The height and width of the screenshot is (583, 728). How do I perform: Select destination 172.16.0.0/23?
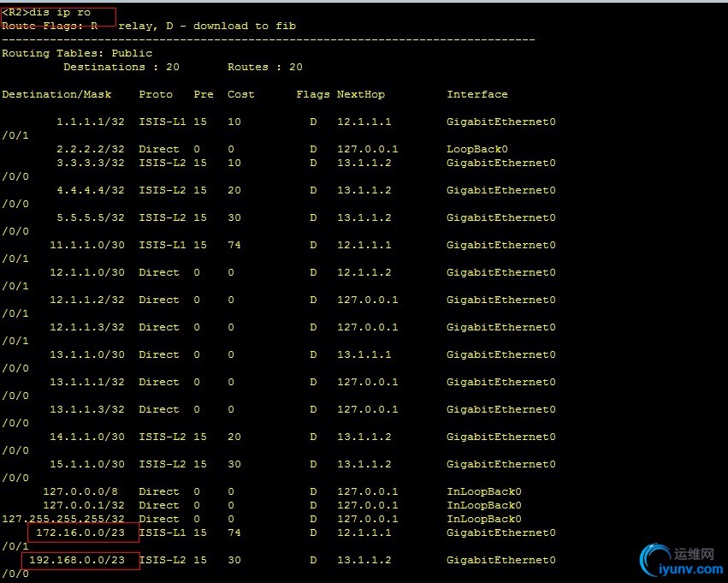pyautogui.click(x=80, y=532)
